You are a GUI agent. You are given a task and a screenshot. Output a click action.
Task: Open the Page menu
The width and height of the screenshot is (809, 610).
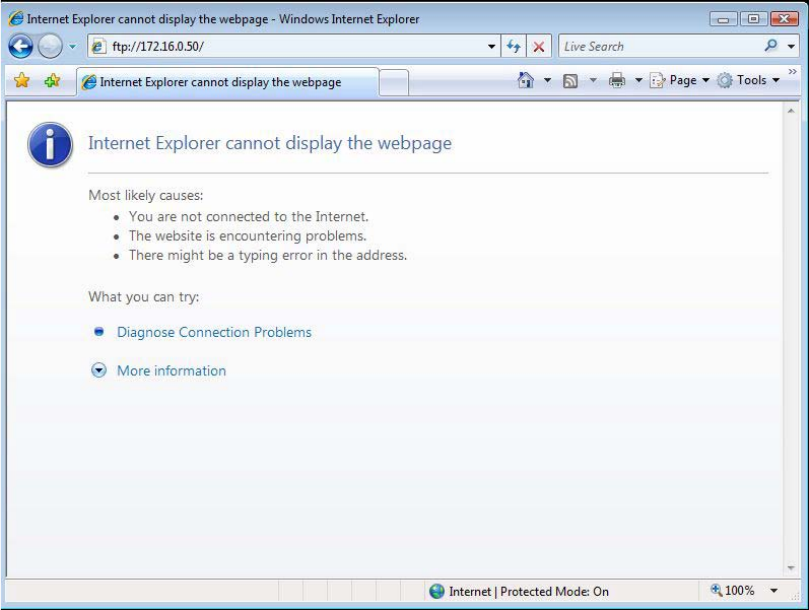(x=679, y=80)
